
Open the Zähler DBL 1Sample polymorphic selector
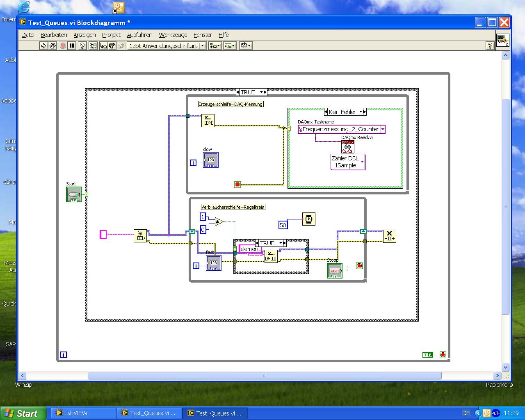click(x=362, y=162)
